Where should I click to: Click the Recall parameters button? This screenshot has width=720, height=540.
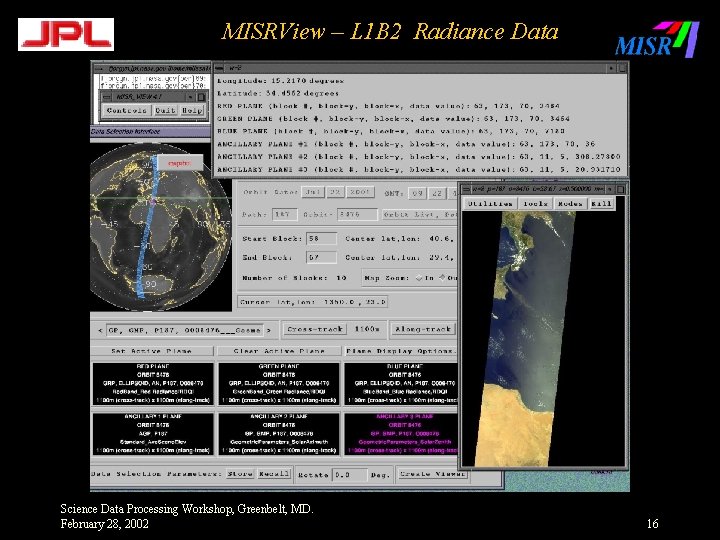click(x=274, y=474)
